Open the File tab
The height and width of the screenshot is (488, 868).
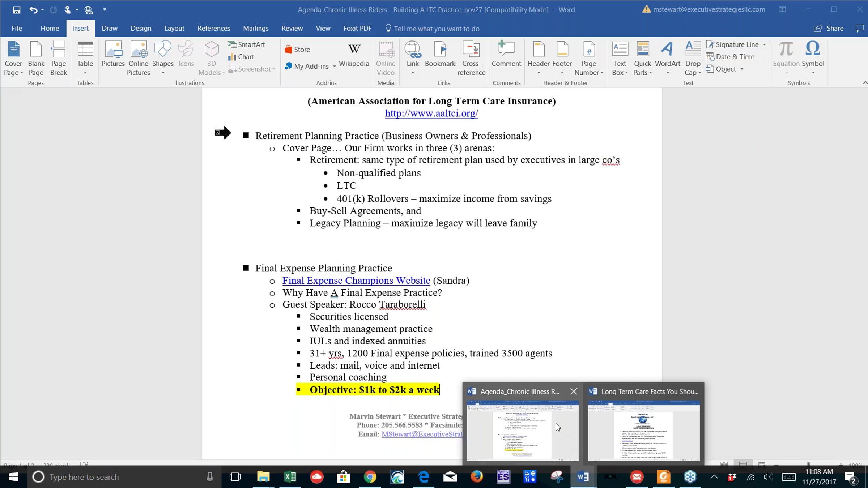(17, 29)
